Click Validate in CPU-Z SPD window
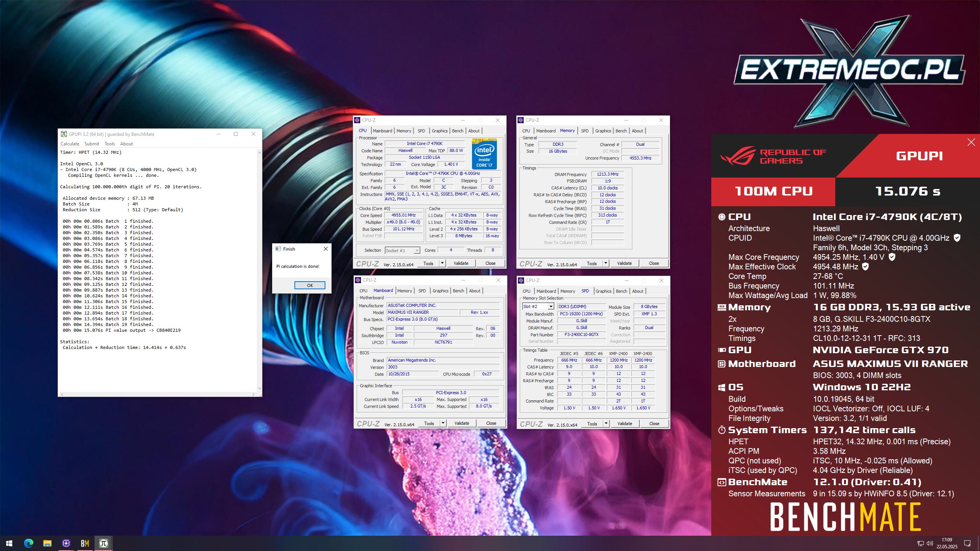The image size is (980, 551). click(x=625, y=424)
